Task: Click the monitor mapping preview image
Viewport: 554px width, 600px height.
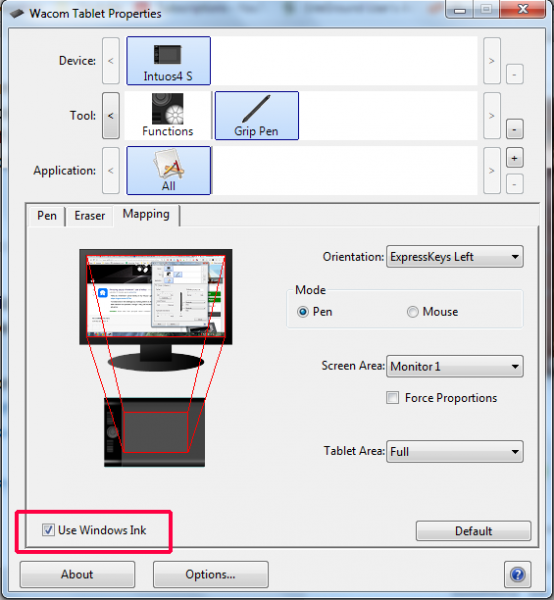Action: pos(156,310)
